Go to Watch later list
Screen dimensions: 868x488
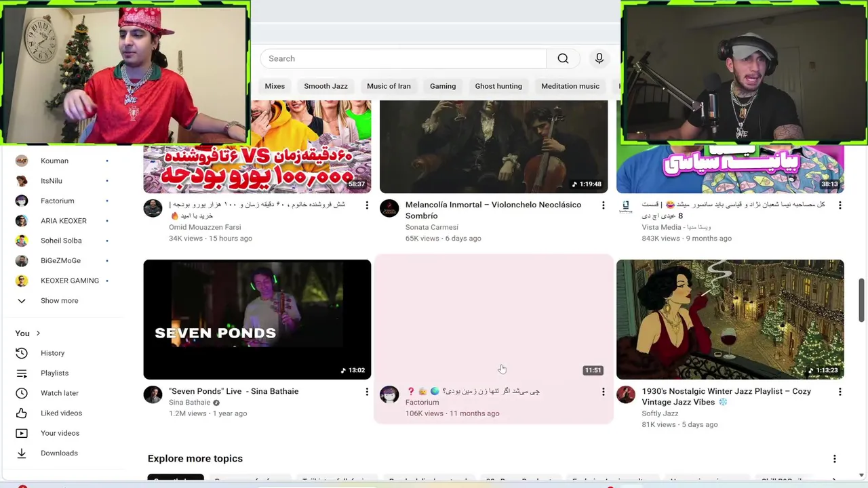click(x=60, y=393)
